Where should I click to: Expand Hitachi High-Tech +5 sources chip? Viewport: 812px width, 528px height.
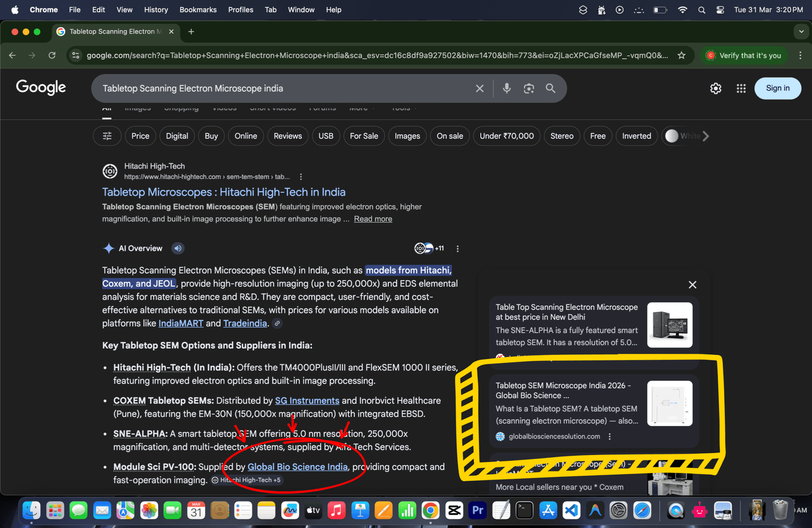[x=246, y=480]
